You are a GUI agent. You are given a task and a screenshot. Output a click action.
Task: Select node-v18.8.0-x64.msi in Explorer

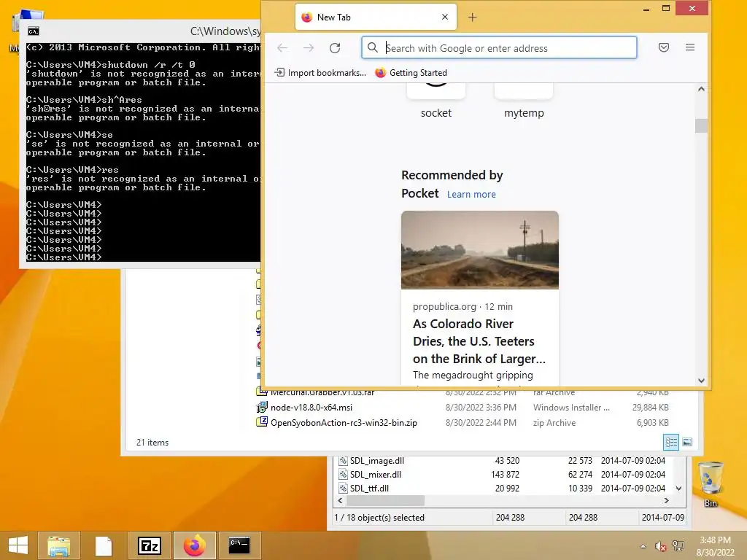tap(311, 407)
